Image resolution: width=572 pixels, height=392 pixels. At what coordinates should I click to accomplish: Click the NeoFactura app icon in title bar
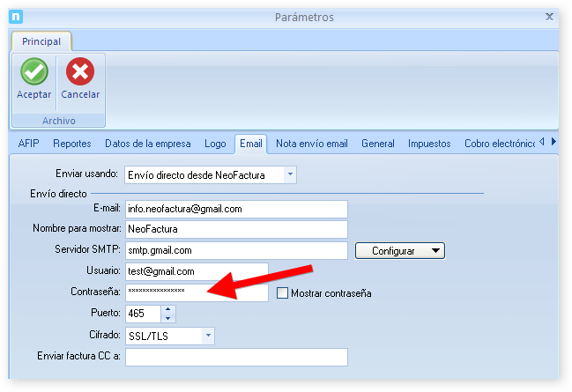[x=14, y=17]
